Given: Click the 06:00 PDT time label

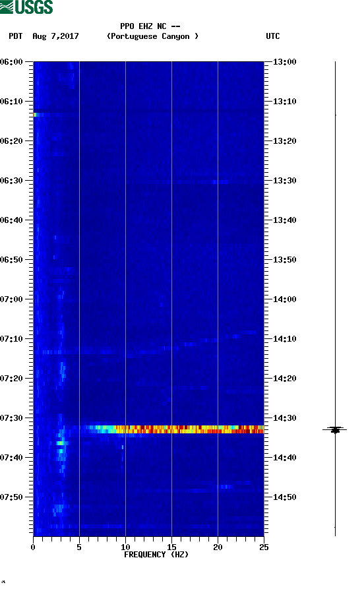Looking at the screenshot, I should (11, 62).
